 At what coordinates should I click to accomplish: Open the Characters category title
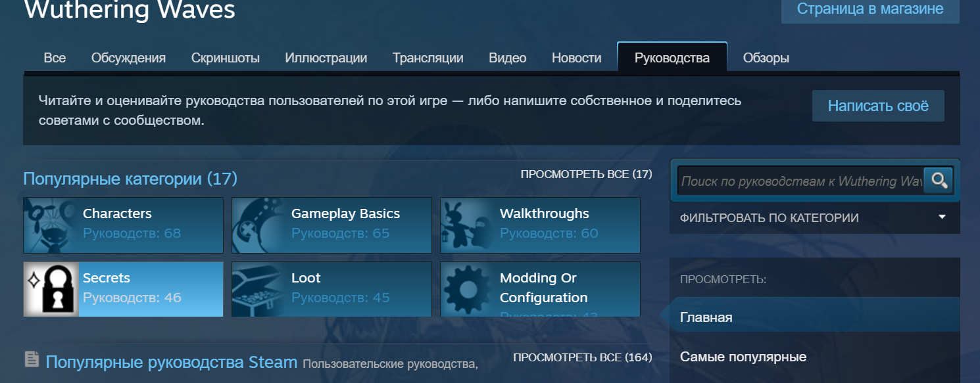pos(117,214)
